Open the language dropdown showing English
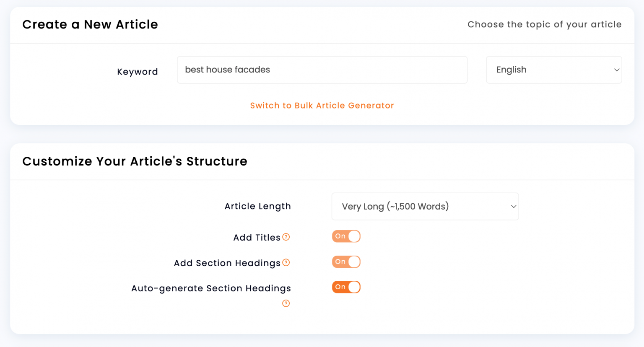644x347 pixels. pyautogui.click(x=553, y=70)
